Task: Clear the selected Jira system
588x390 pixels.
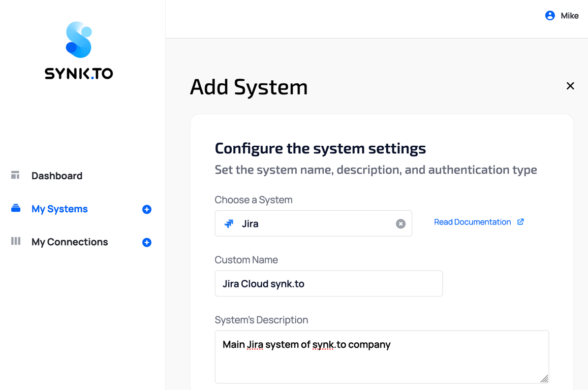Action: coord(401,223)
